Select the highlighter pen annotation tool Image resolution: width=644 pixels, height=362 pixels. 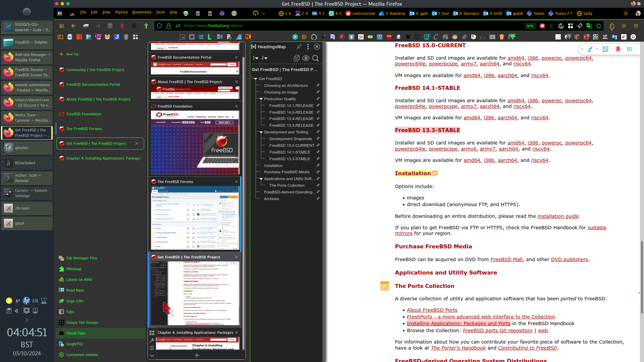click(590, 49)
